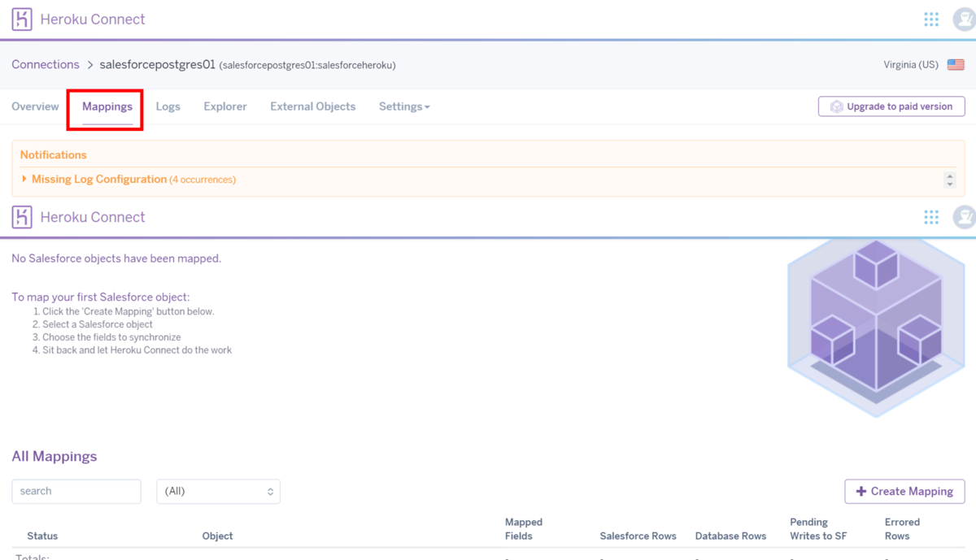Click the All Mappings heading

coord(54,457)
